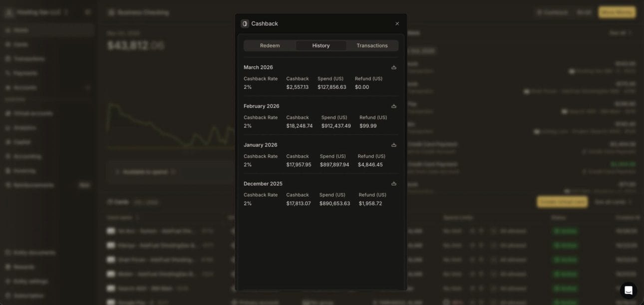Open the See all cards link

(613, 202)
